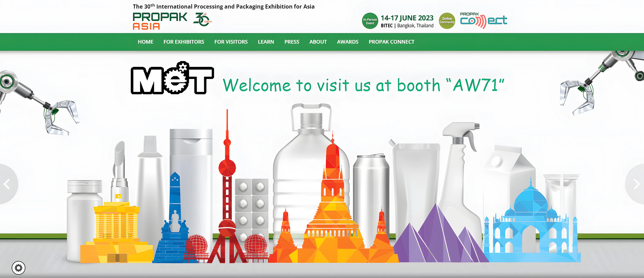Open the ProPak Connect logo link
Screen dimensions: 644x278
484,20
